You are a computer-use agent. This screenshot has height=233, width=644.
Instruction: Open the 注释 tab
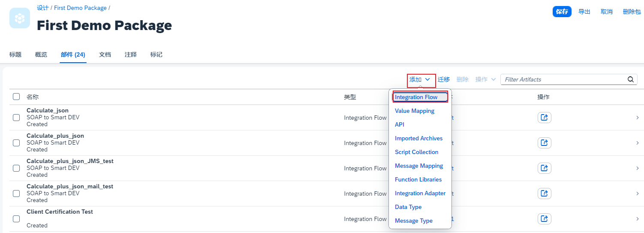click(x=131, y=54)
